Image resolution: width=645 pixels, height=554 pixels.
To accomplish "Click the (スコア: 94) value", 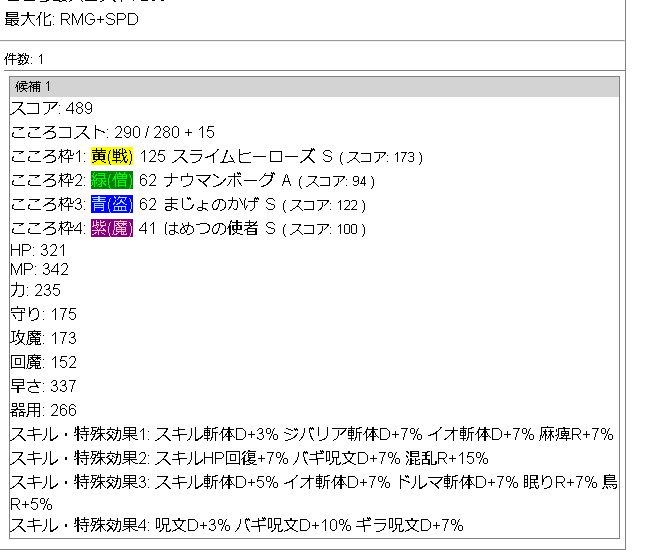I will tap(336, 181).
